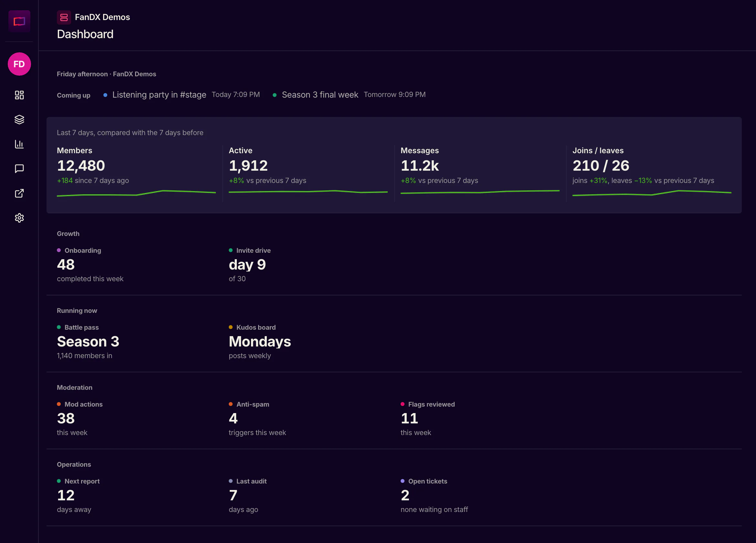Click 'Last 7 days, compared with' caption
The height and width of the screenshot is (543, 756).
tap(130, 133)
